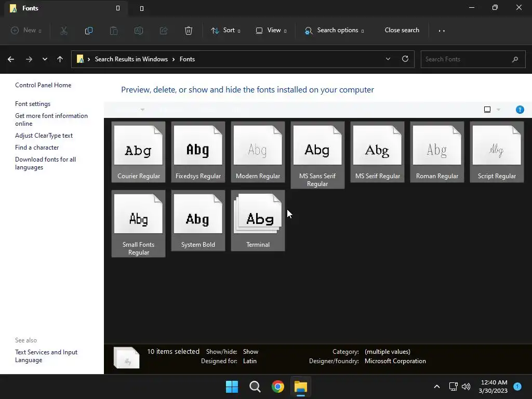Screen dimensions: 532x399
Task: Open Control Panel Home link
Action: click(43, 85)
